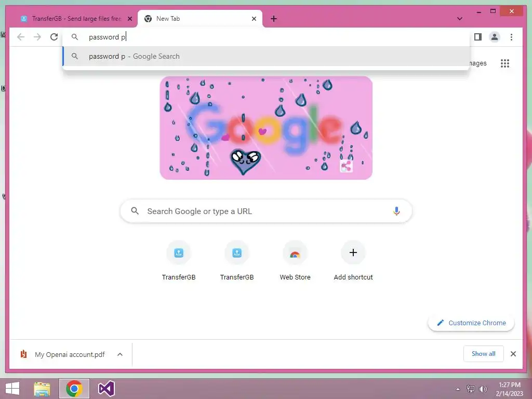
Task: Select the New Tab tab
Action: (200, 19)
